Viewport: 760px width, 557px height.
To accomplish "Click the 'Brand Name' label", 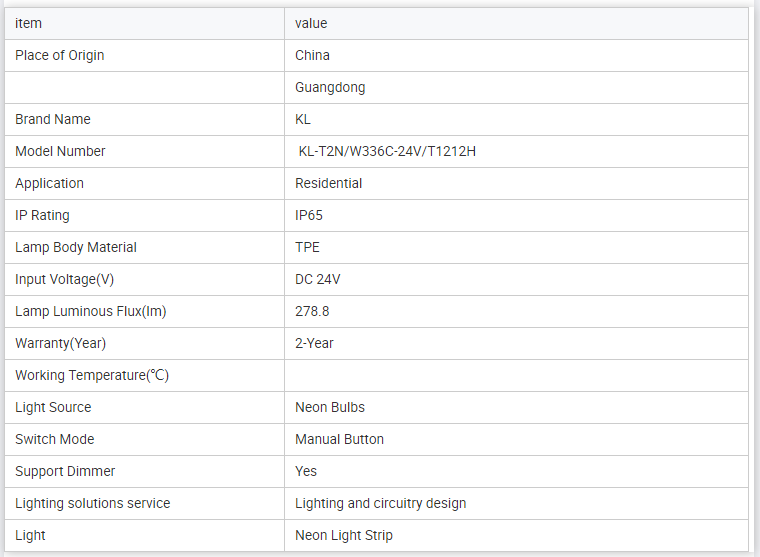I will (x=53, y=119).
